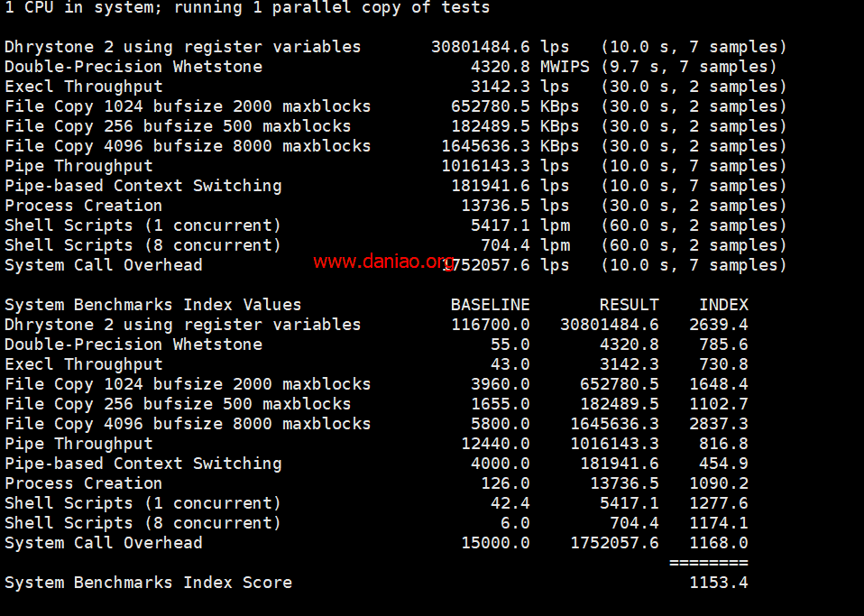Viewport: 864px width, 616px height.
Task: Click the INDEX column header
Action: pyautogui.click(x=724, y=305)
